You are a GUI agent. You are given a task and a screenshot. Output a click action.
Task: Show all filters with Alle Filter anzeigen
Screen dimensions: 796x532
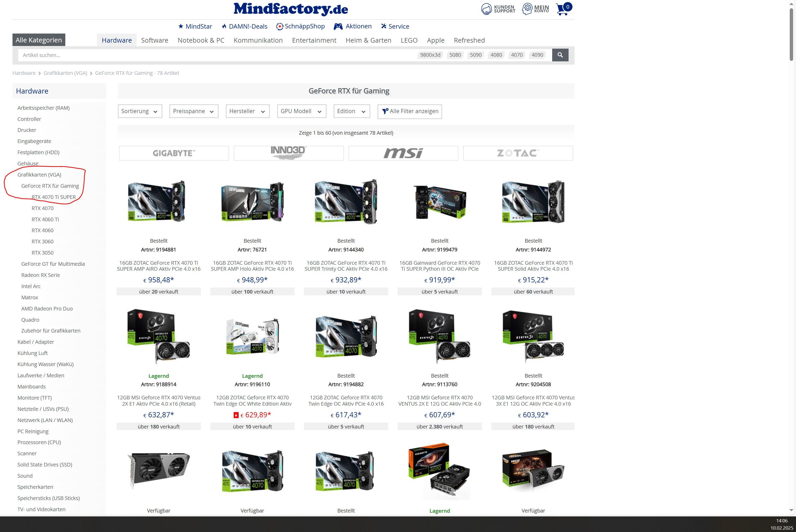click(410, 111)
